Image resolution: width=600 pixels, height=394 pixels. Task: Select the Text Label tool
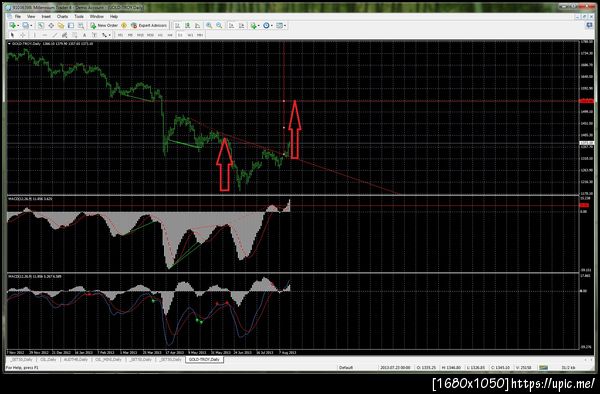tap(95, 35)
